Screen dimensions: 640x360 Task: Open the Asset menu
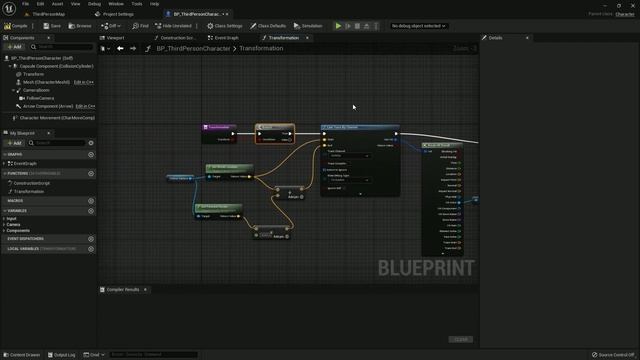[x=57, y=4]
